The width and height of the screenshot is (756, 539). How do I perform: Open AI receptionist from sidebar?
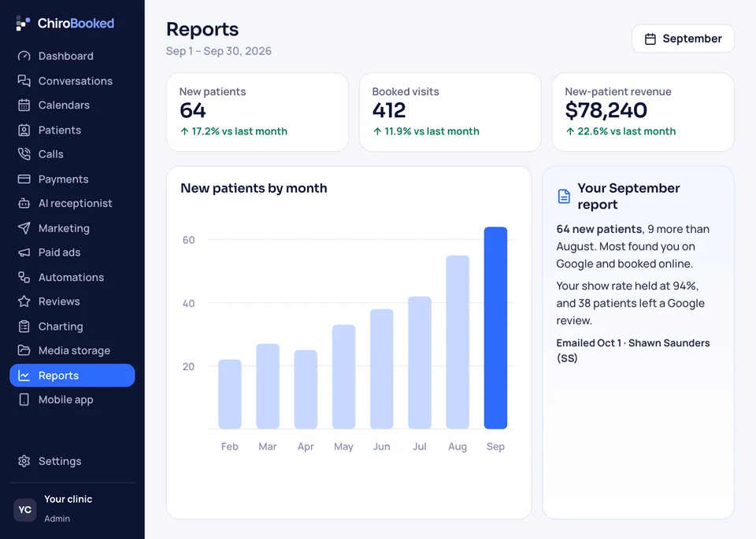pyautogui.click(x=72, y=203)
